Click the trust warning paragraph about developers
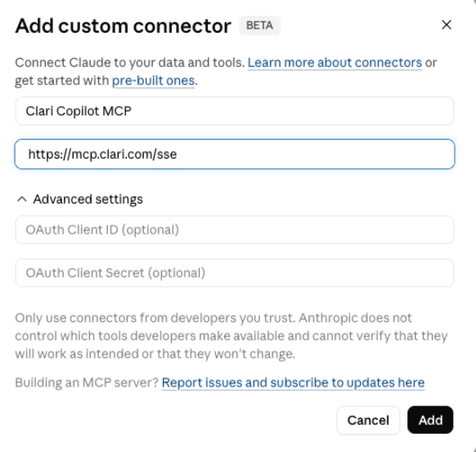Viewport: 476px width, 452px height. (x=231, y=336)
